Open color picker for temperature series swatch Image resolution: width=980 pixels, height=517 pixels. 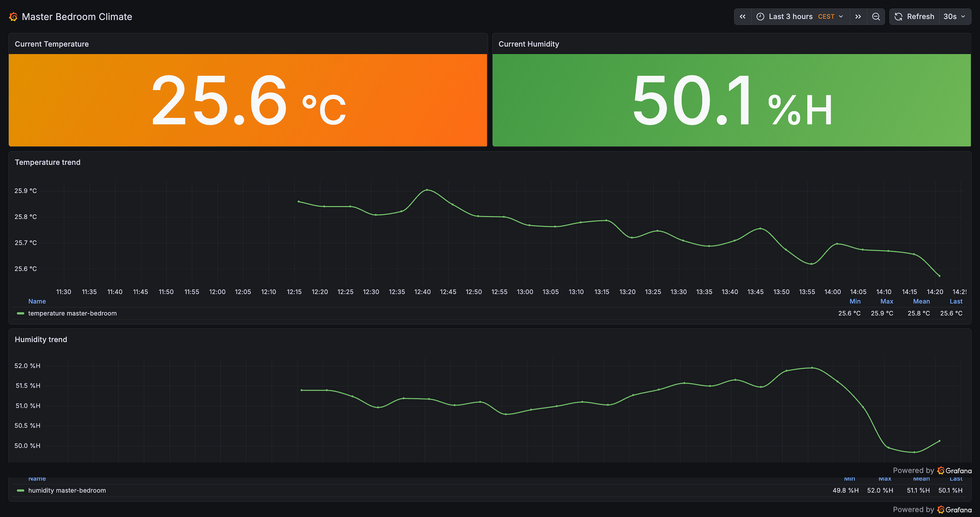coord(21,314)
